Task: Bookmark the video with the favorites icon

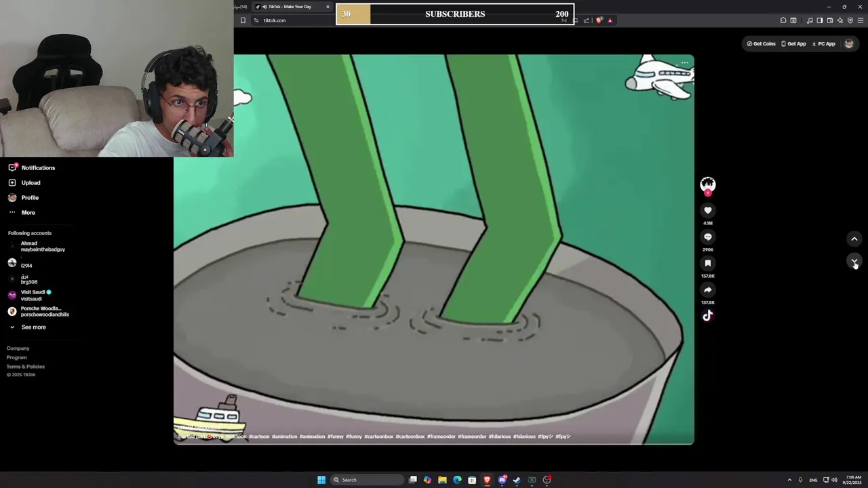Action: tap(707, 263)
